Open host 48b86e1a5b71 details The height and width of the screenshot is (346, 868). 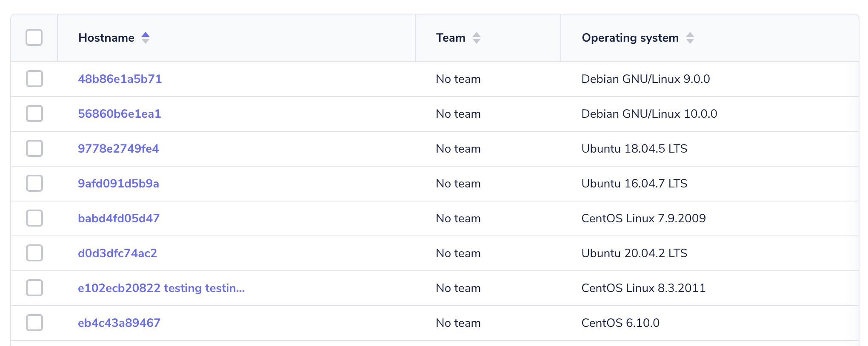120,79
